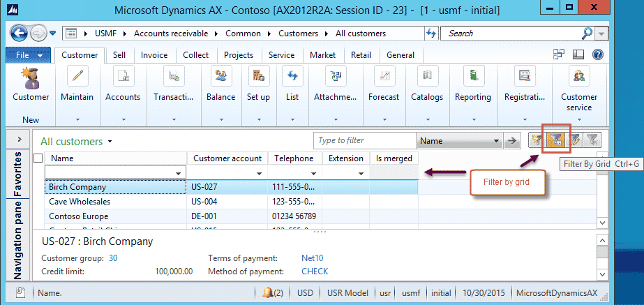The image size is (644, 305).
Task: Open the Extension grid filter dropdown
Action: [x=361, y=173]
